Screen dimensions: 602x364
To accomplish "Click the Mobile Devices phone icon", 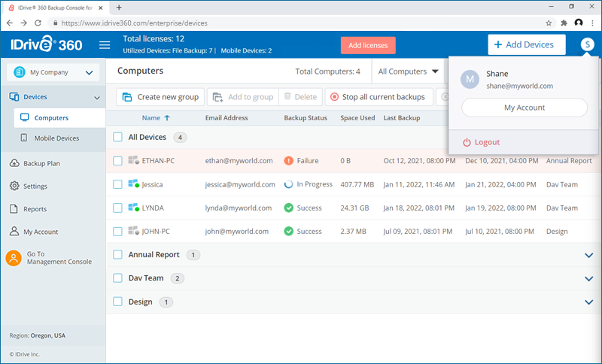I will coord(24,138).
